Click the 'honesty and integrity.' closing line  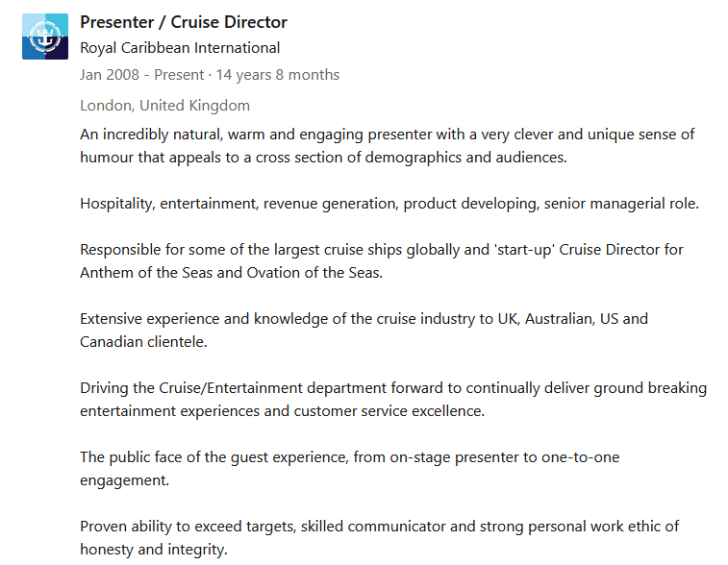[x=154, y=550]
